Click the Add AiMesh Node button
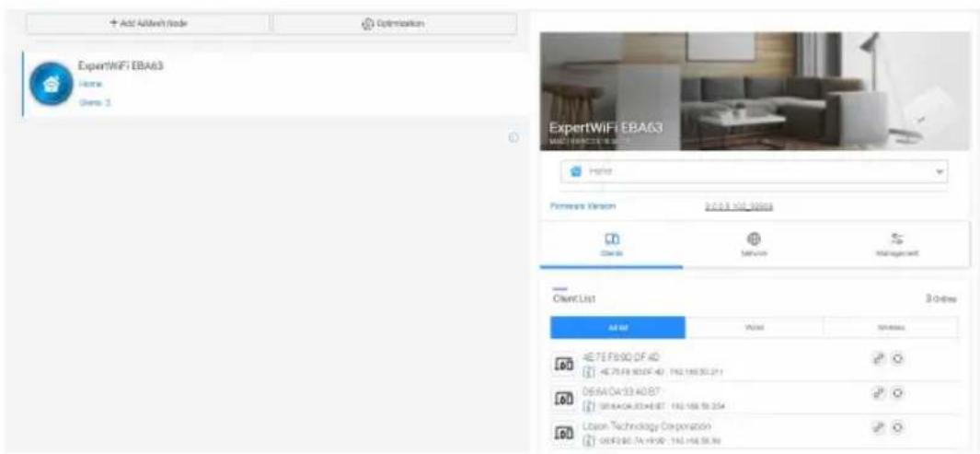 point(148,24)
